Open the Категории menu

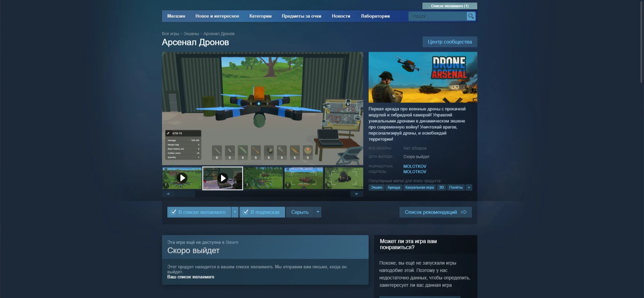point(260,16)
